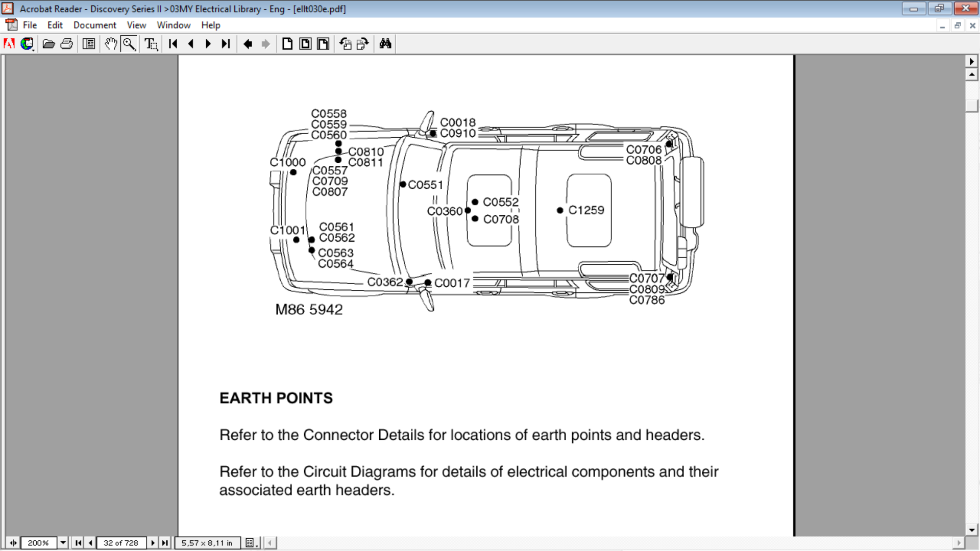Go to last page in toolbar
Viewport: 980px width, 551px height.
pyautogui.click(x=226, y=44)
